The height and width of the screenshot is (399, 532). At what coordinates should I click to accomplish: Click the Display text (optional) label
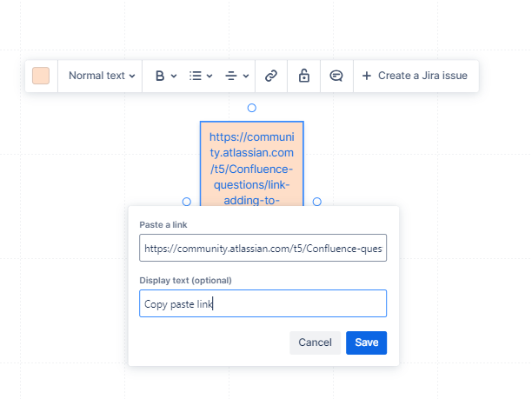pyautogui.click(x=185, y=281)
